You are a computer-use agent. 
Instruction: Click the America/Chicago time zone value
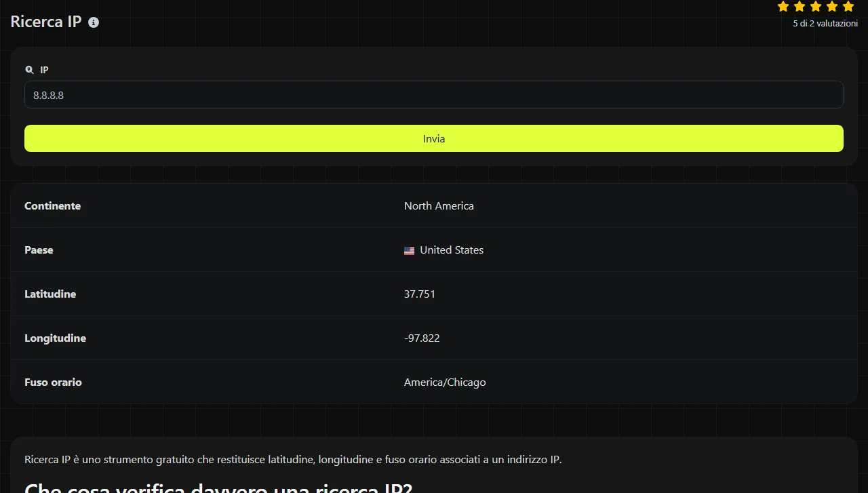coord(445,382)
